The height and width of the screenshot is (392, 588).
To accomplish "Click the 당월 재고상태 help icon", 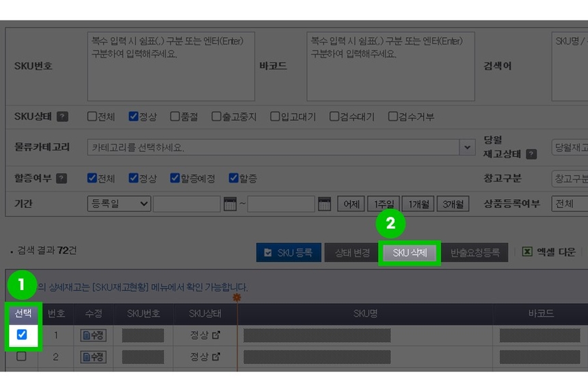I will [531, 154].
